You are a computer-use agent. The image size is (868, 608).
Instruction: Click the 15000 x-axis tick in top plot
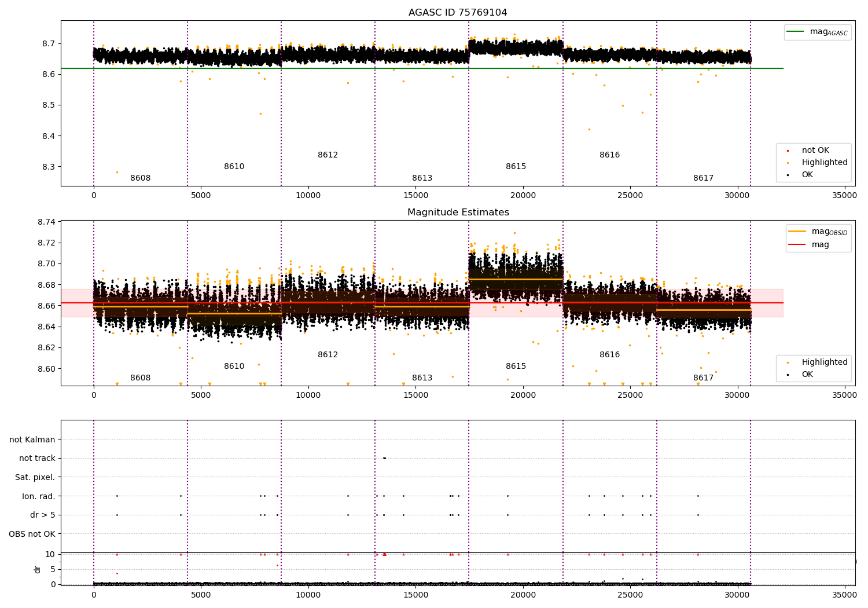415,196
